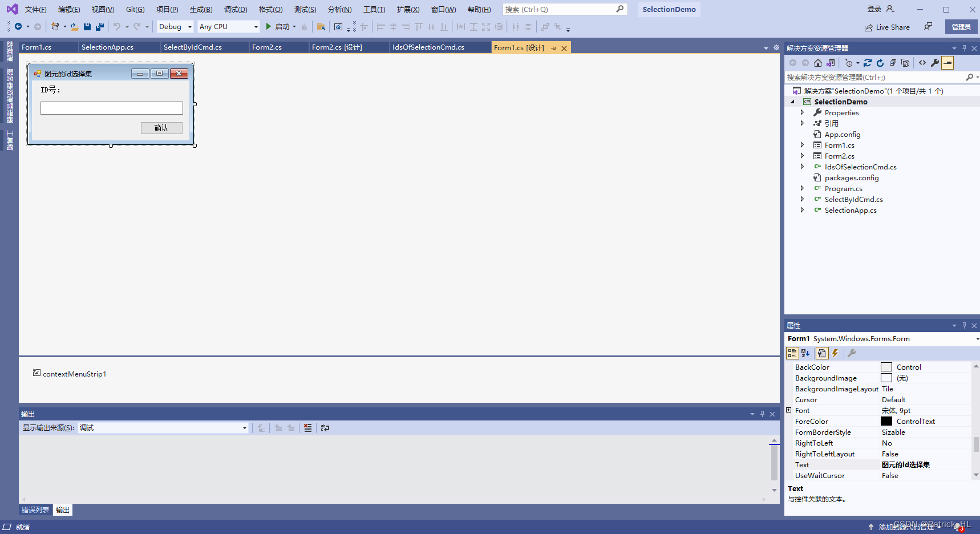980x534 pixels.
Task: Click Collapse All in Solution Explorer toolbar
Action: pyautogui.click(x=893, y=63)
